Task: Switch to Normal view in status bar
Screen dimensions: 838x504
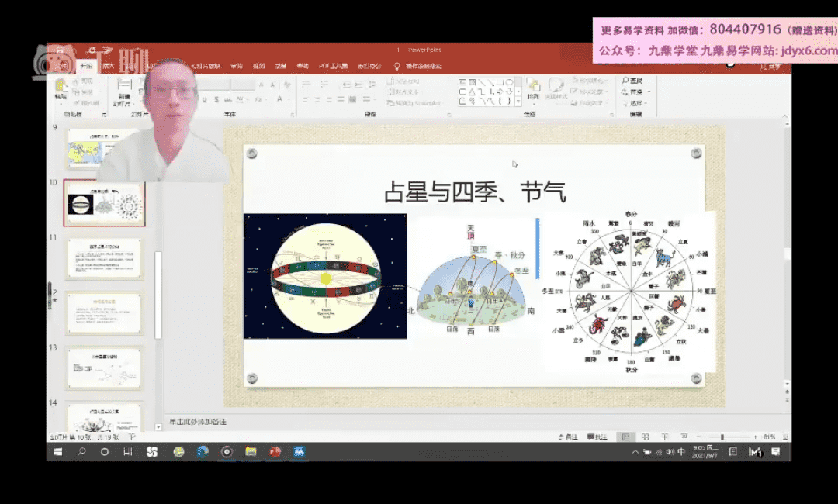Action: (625, 437)
